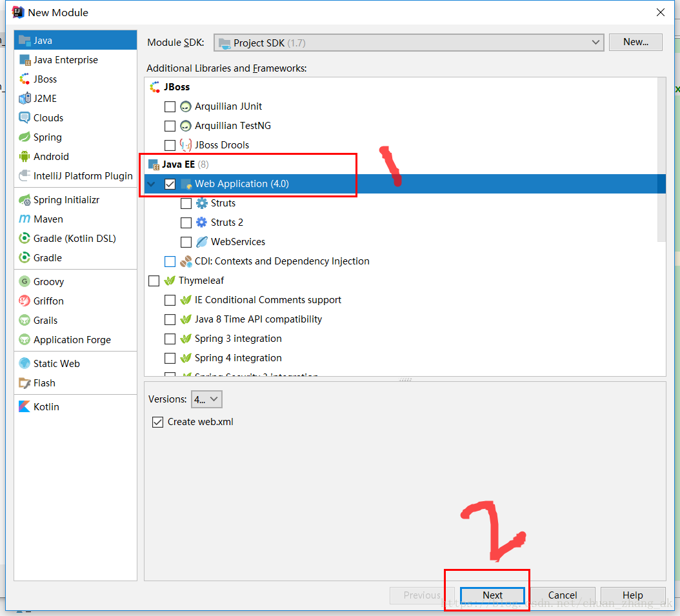
Task: Select the Spring leaf icon
Action: click(x=25, y=137)
